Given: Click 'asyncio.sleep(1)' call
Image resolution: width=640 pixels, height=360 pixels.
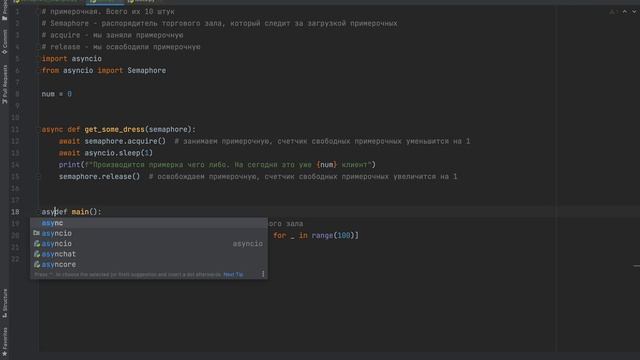Looking at the screenshot, I should 118,153.
